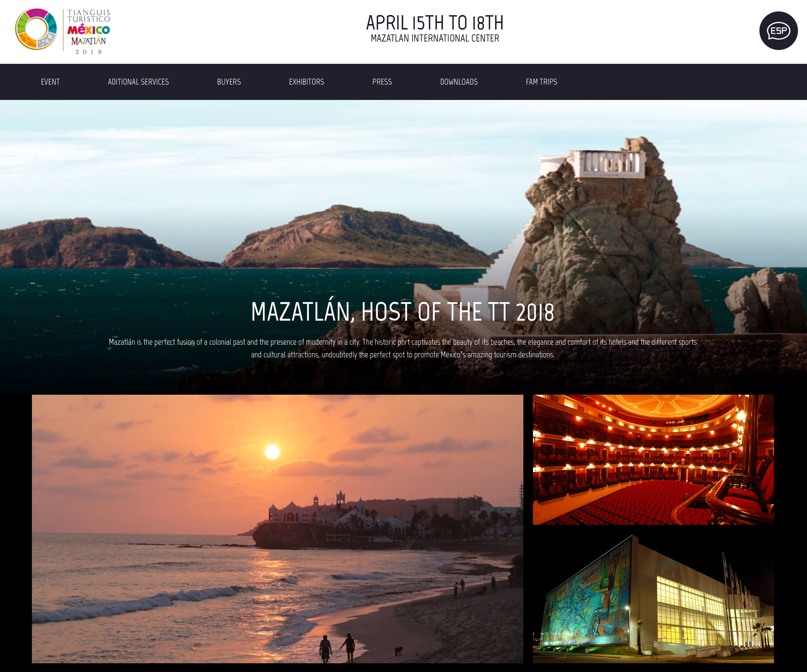Navigate to Fam Trips
807x672 pixels.
click(x=541, y=82)
